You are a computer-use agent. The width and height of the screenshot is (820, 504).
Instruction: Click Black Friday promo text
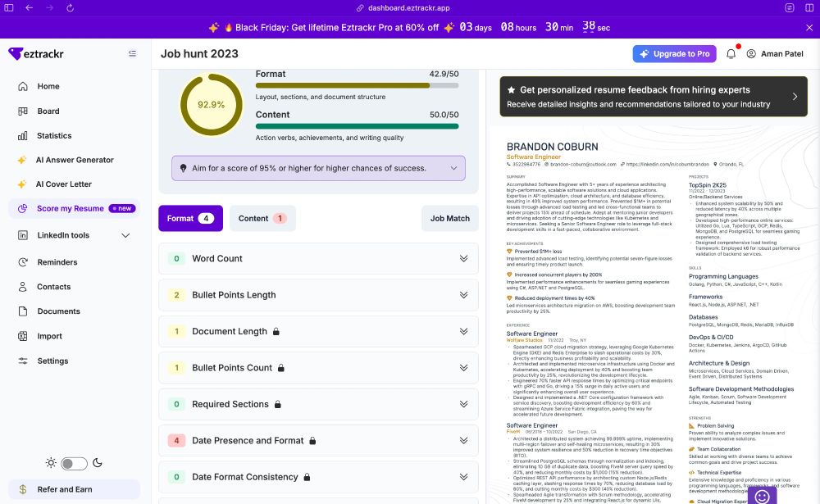click(337, 28)
